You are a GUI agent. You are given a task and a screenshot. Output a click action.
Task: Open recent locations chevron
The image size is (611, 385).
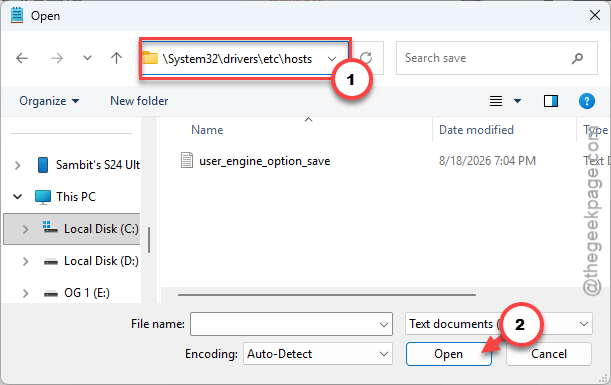[x=87, y=58]
